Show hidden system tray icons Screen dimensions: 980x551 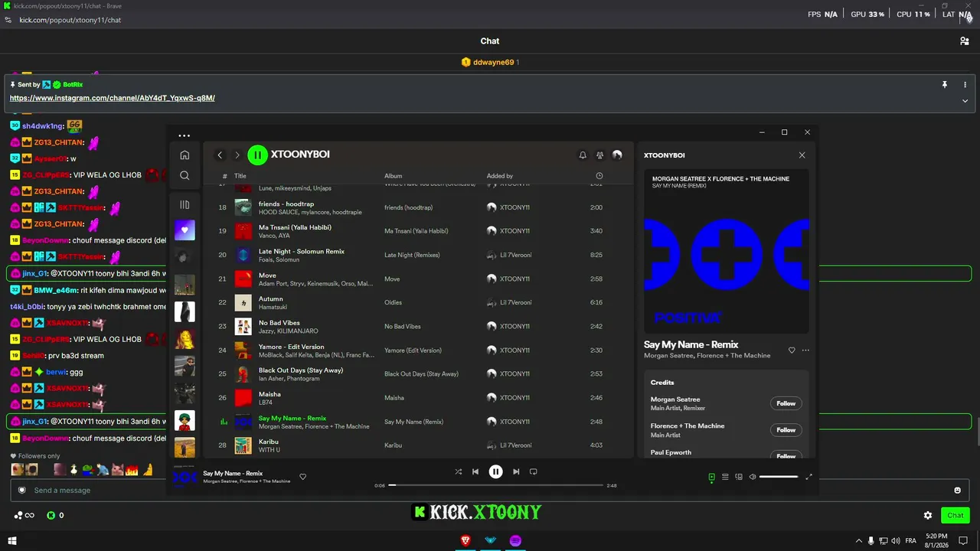pyautogui.click(x=858, y=540)
